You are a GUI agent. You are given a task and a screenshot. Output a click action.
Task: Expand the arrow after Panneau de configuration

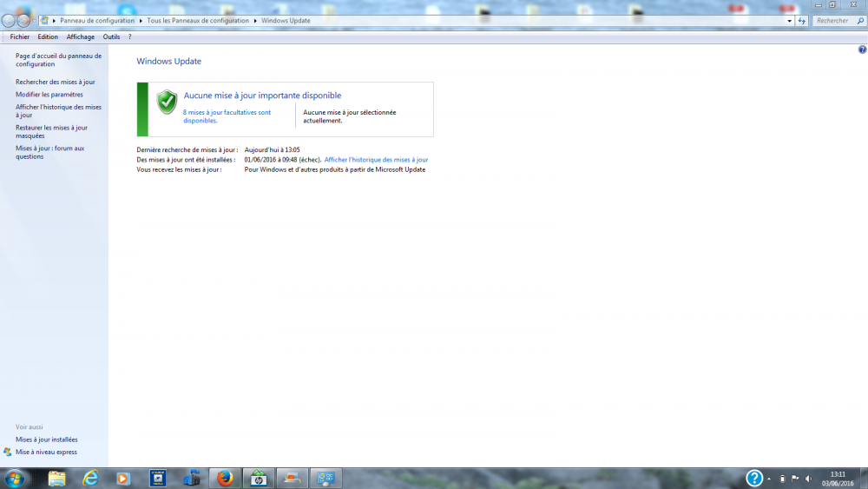click(x=141, y=20)
